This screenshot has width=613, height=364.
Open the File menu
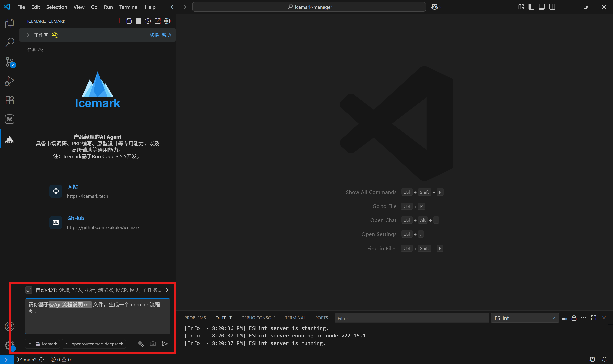click(x=21, y=7)
